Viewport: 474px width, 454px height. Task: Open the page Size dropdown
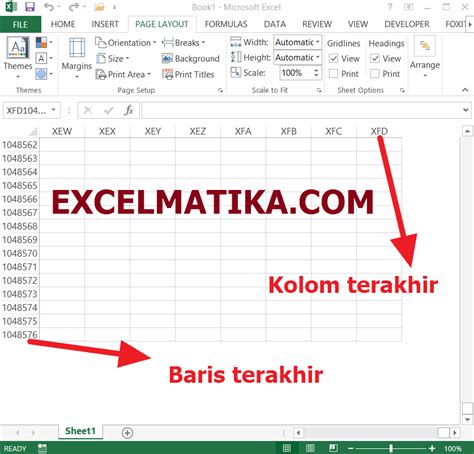pos(112,58)
